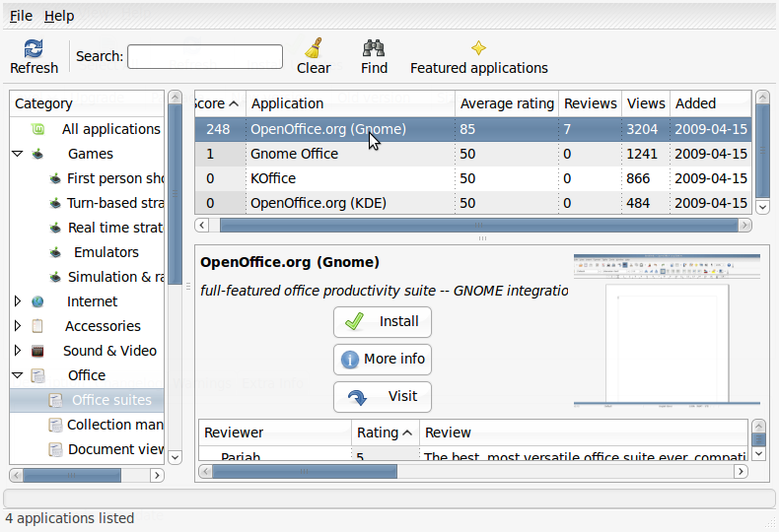Click the Refresh toolbar icon
This screenshot has height=532, width=779.
(x=34, y=49)
